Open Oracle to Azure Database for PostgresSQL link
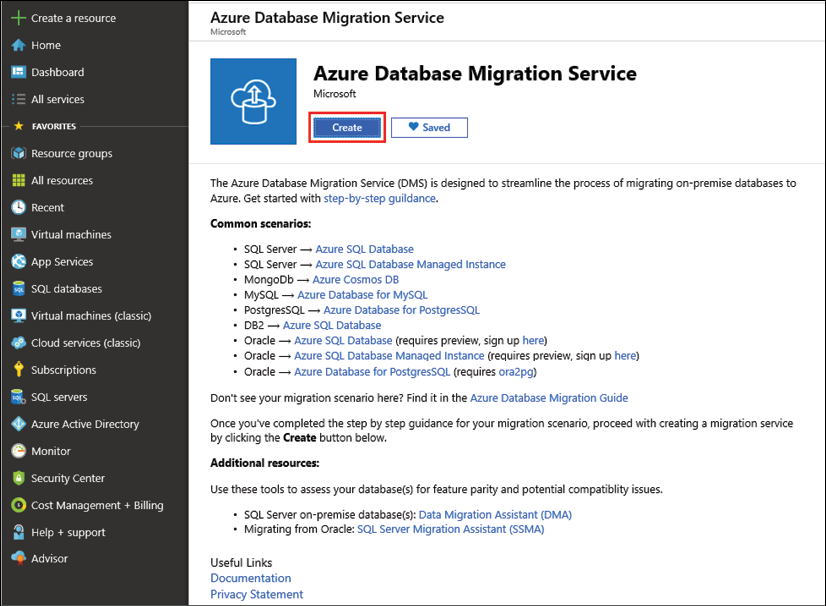The height and width of the screenshot is (606, 826). tap(372, 372)
